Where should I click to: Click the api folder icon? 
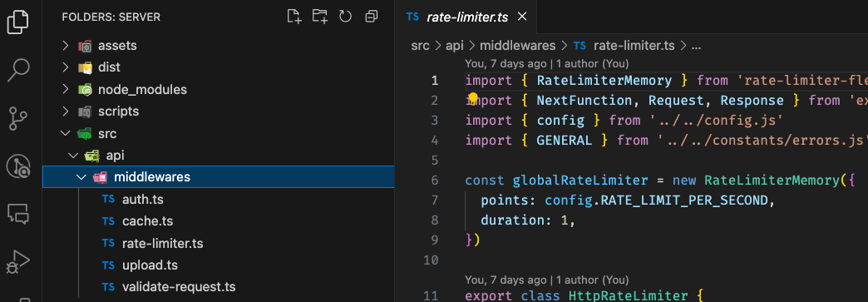coord(91,156)
